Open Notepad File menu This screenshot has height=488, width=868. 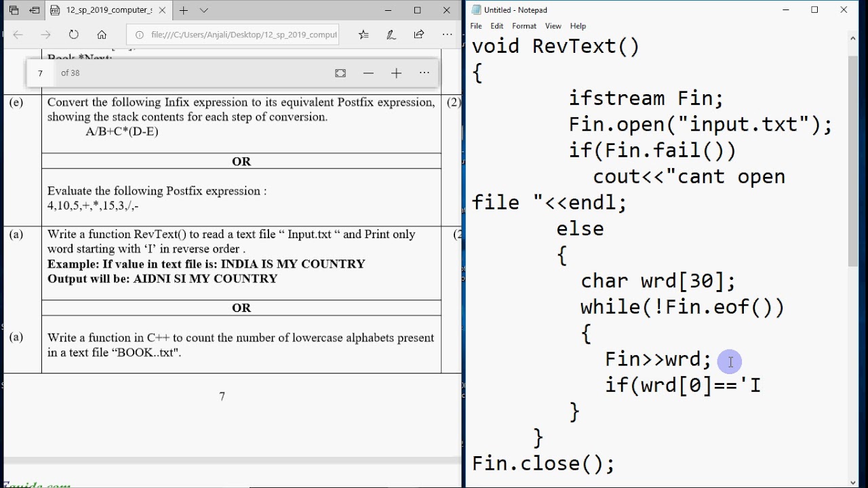(476, 26)
